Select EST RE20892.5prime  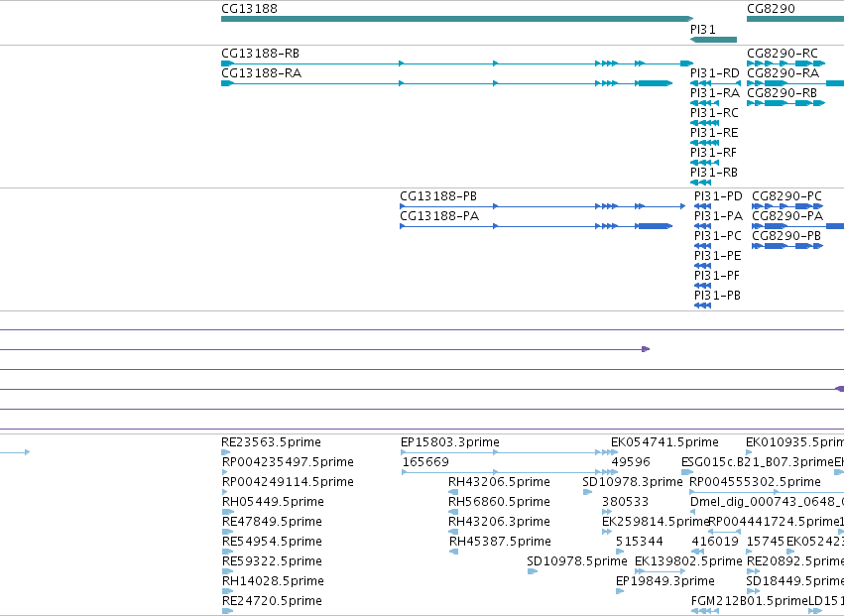(795, 561)
